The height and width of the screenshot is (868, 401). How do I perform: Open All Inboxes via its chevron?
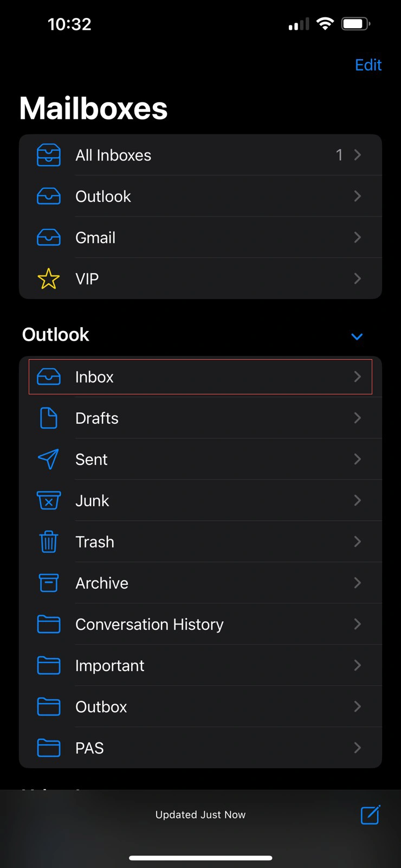click(358, 155)
